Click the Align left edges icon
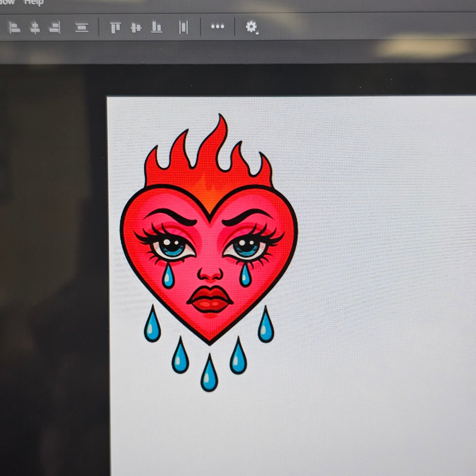Image resolution: width=476 pixels, height=476 pixels. tap(14, 28)
